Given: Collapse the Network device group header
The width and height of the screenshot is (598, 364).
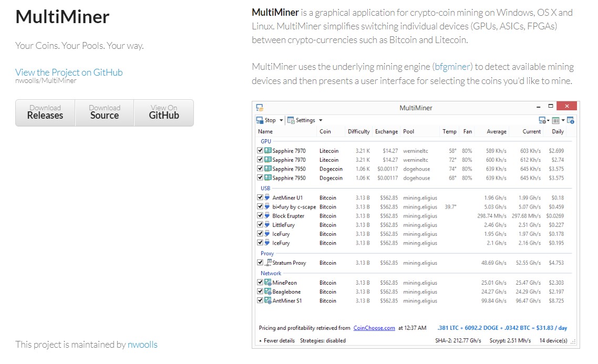Looking at the screenshot, I should (x=271, y=273).
